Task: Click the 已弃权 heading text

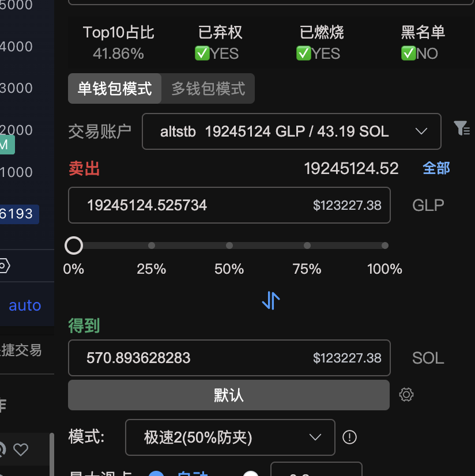Action: [x=220, y=32]
